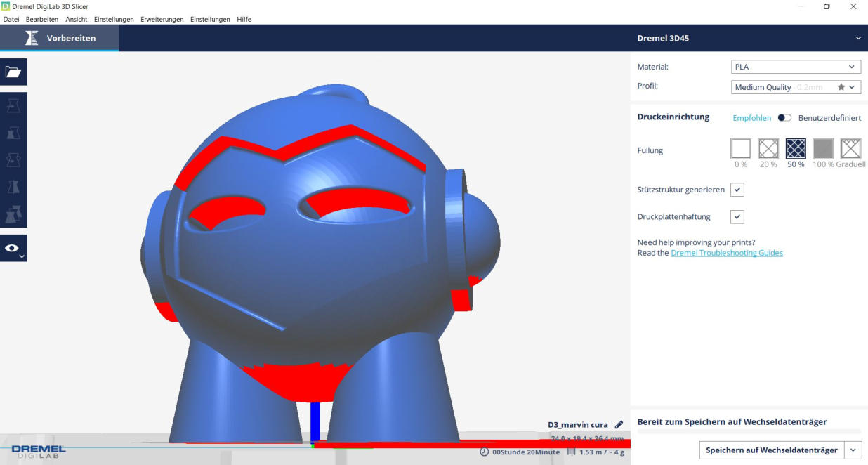Open the Dremel Troubleshooting Guides link
The height and width of the screenshot is (465, 868).
point(727,253)
